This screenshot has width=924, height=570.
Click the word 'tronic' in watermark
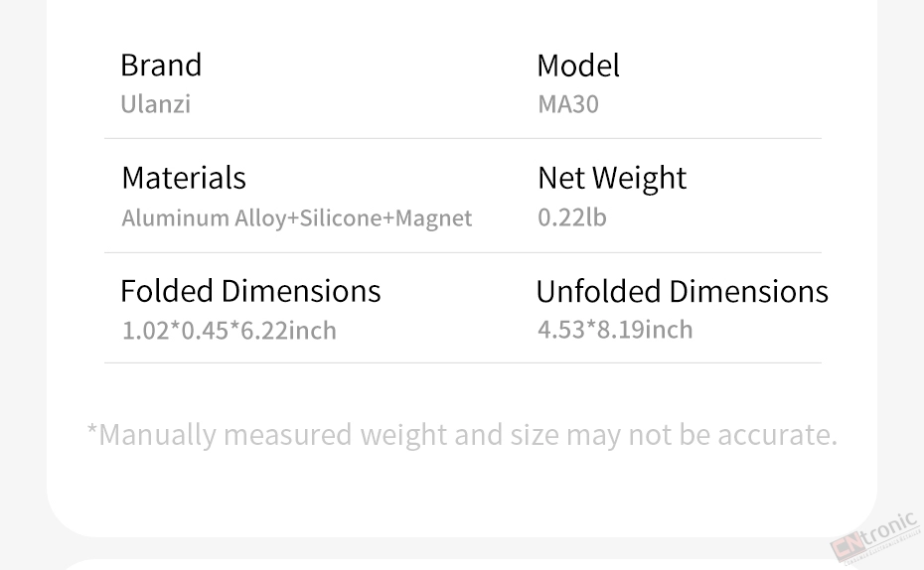pos(890,528)
